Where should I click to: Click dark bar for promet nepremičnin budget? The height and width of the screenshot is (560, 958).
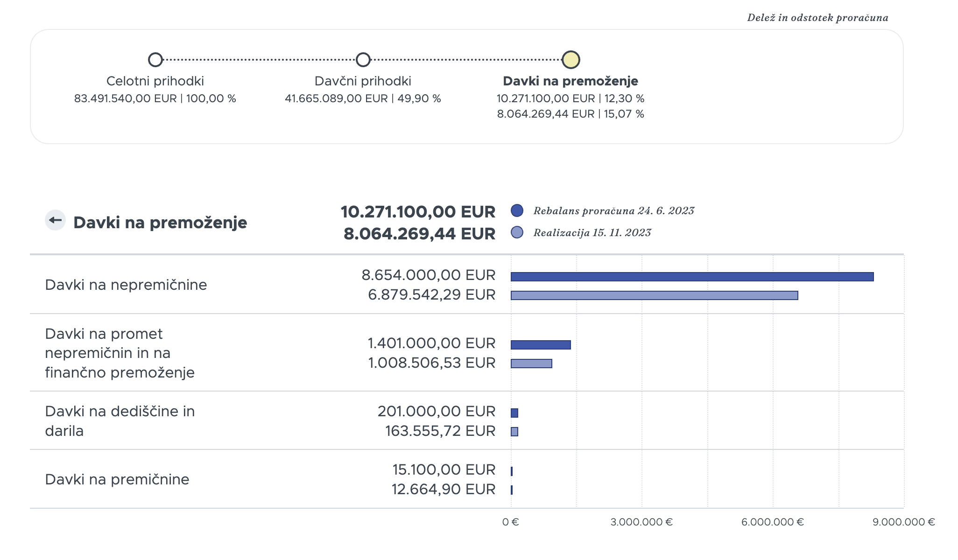[541, 345]
